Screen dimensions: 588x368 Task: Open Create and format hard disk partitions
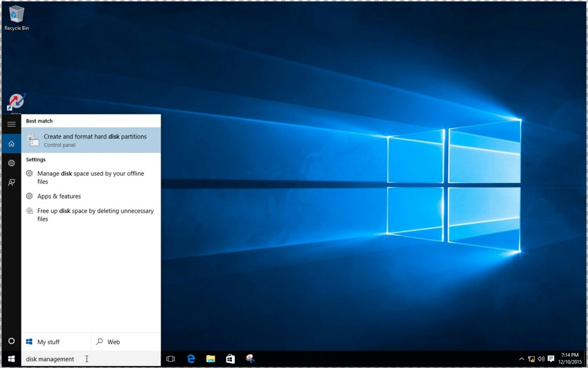point(91,140)
